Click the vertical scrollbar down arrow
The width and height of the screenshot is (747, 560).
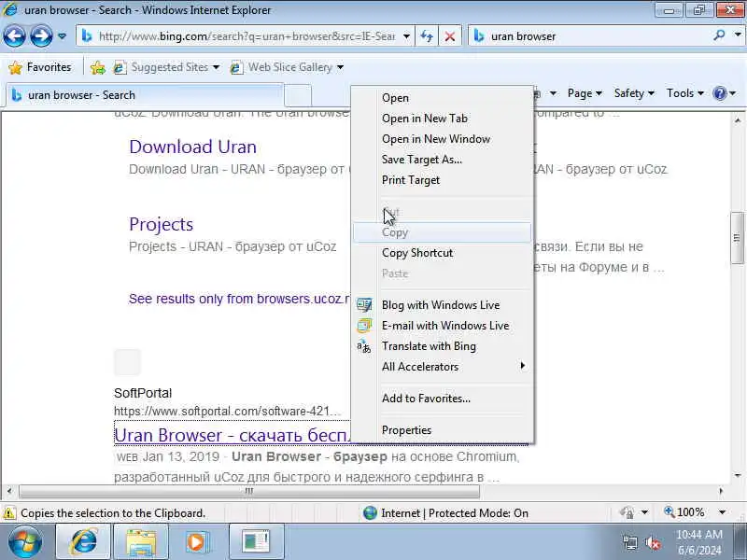point(738,475)
